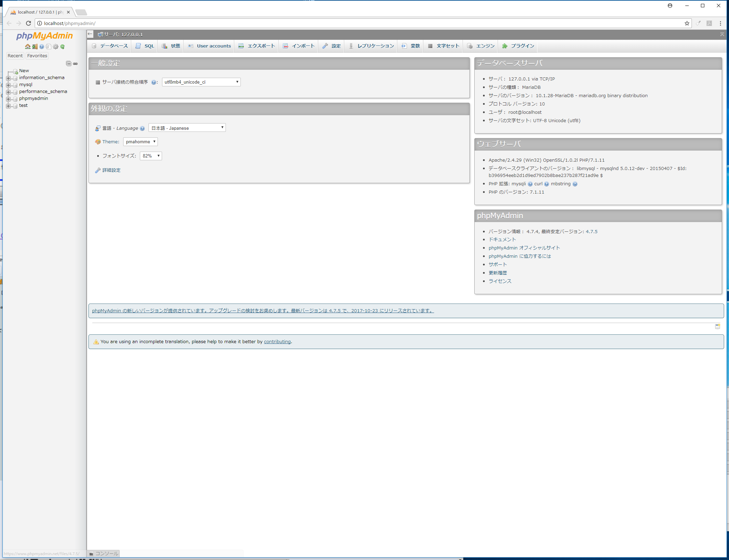Open Chrome three-dot menu

(x=720, y=23)
